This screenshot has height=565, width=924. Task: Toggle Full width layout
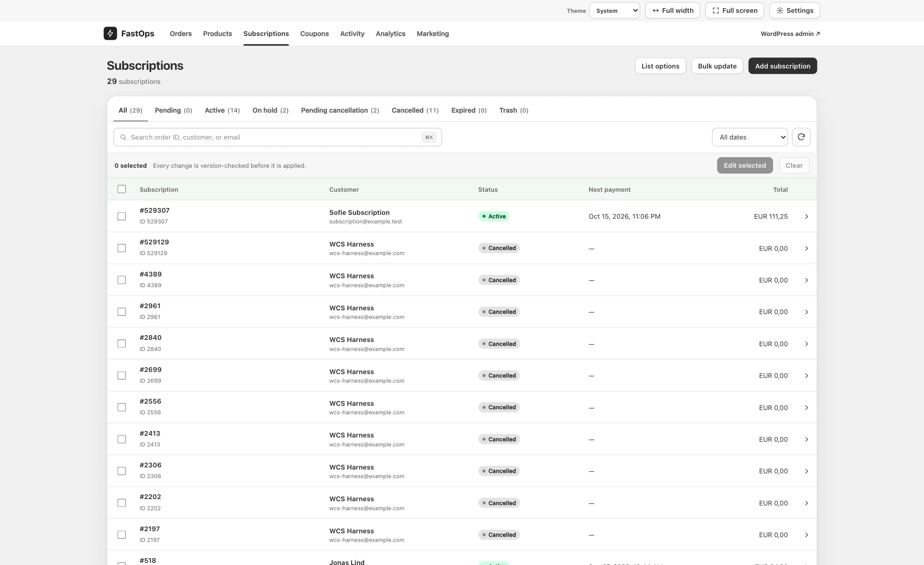[x=672, y=10]
